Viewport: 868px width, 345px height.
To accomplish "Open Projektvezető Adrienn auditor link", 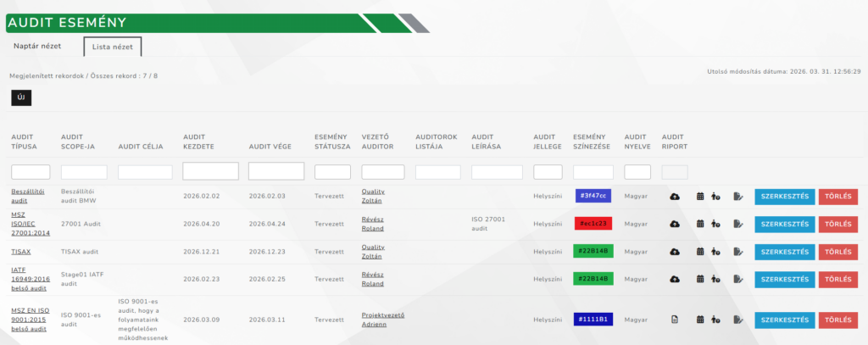I will point(383,320).
